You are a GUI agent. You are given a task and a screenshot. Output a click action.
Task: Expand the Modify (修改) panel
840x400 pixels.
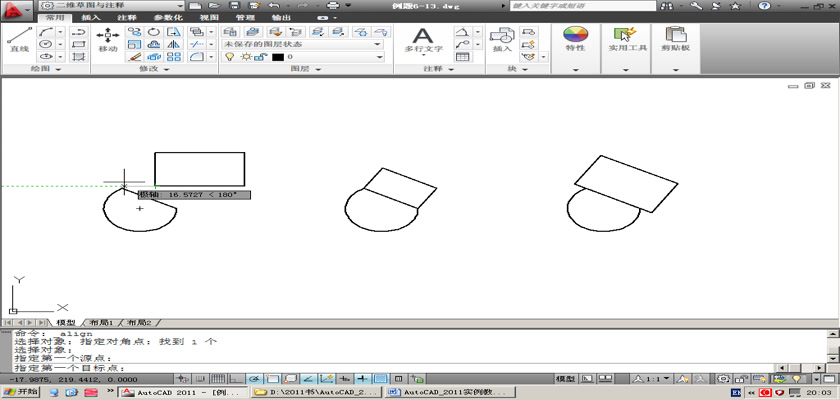[x=154, y=69]
